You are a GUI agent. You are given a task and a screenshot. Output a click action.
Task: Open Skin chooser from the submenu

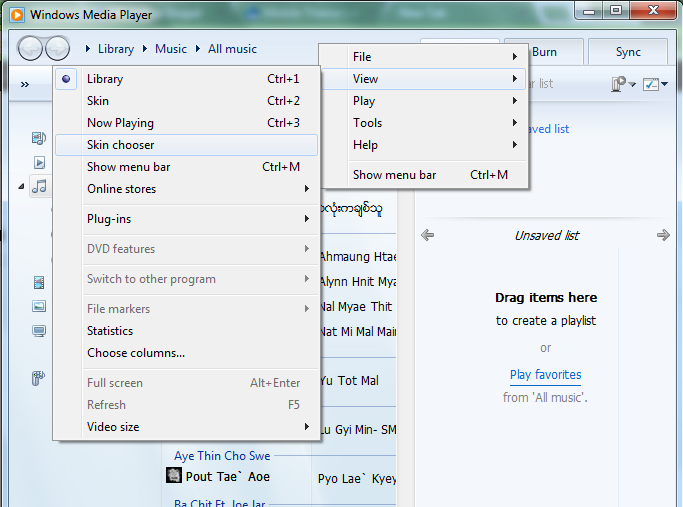[186, 145]
